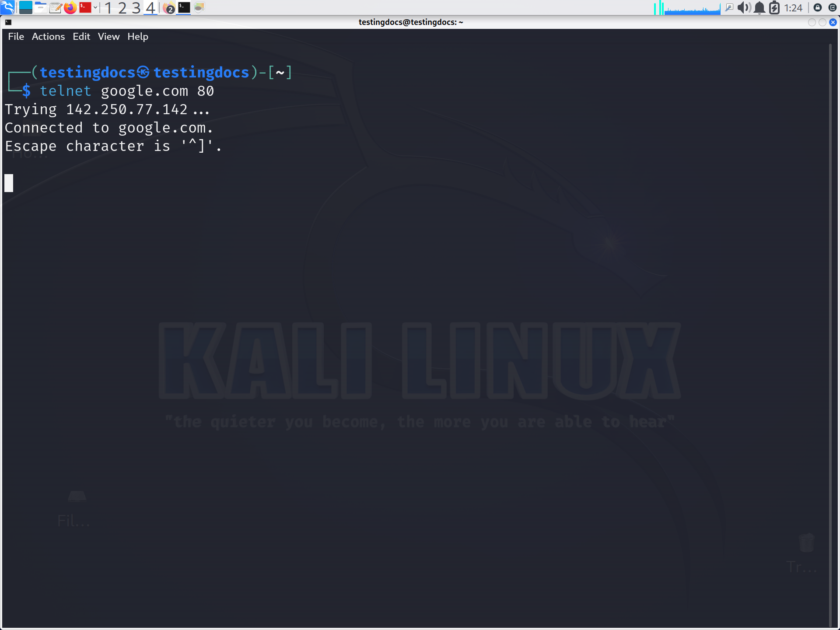Click the terminal block cursor
840x630 pixels.
(x=9, y=183)
